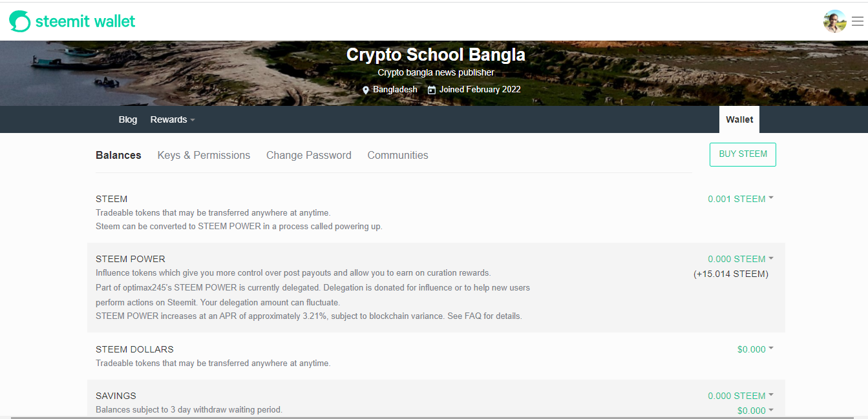Click the steemit wallet title text
The width and height of the screenshot is (868, 419).
coord(85,21)
